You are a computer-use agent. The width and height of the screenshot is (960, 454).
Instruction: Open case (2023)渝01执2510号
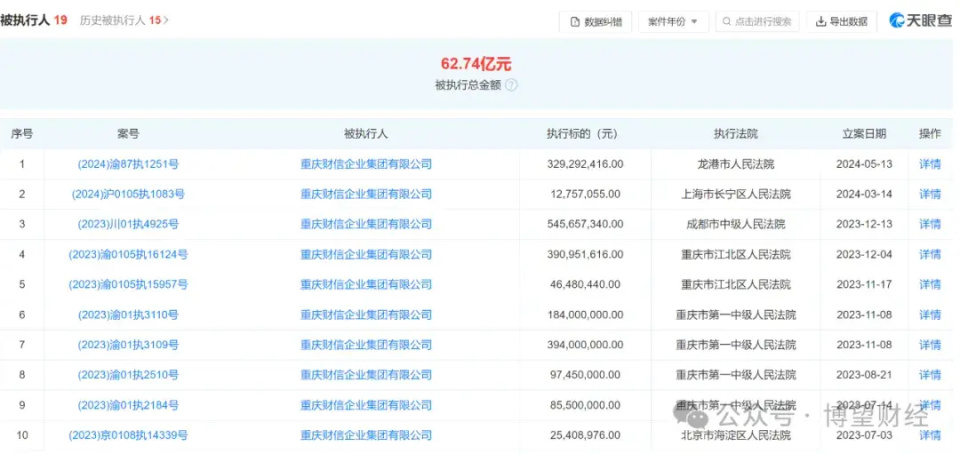point(128,375)
